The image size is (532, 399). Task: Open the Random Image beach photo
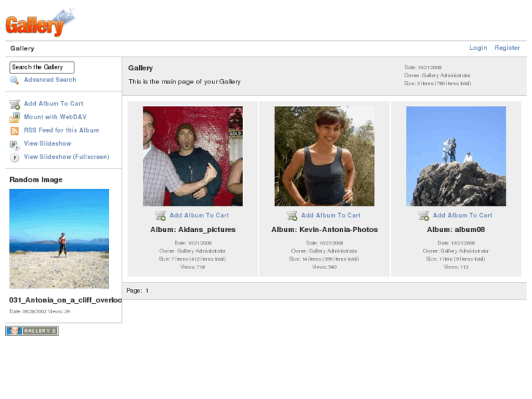tap(59, 239)
